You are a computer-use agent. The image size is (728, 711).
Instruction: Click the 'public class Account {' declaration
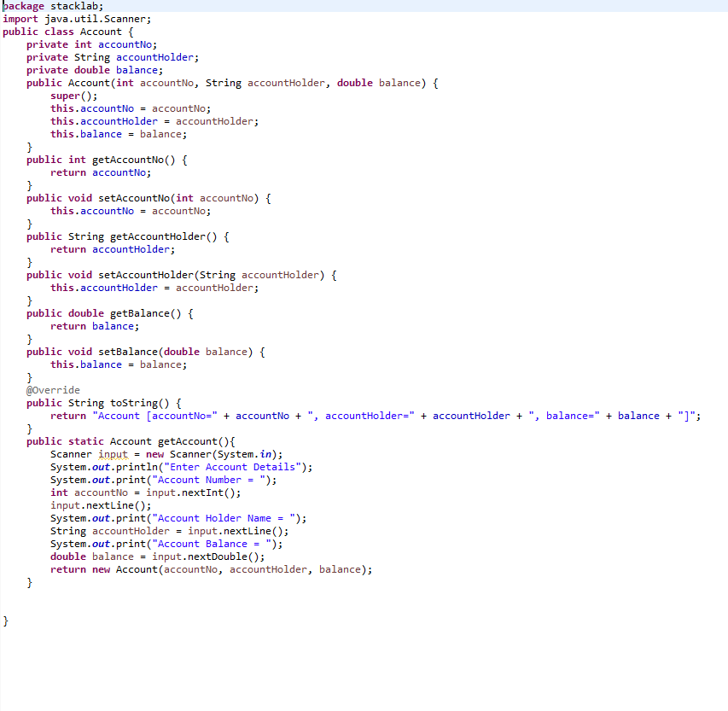click(x=68, y=32)
